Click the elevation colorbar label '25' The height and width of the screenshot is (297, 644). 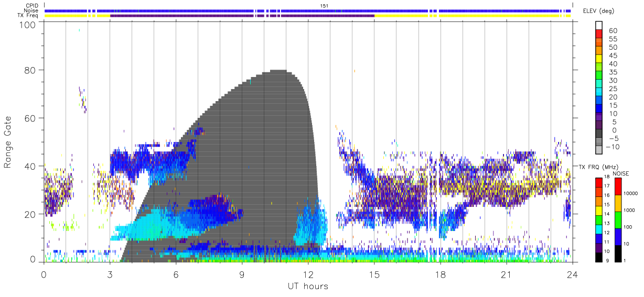click(613, 89)
